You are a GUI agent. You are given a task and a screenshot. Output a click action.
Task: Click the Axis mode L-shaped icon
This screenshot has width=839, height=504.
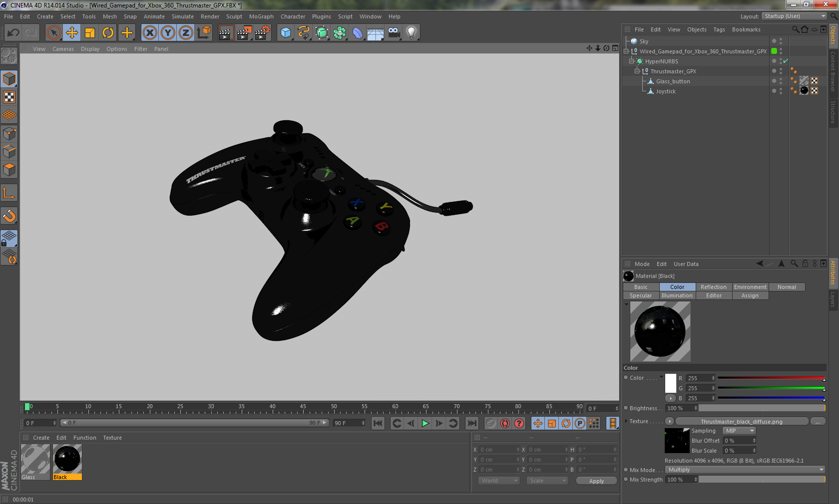pos(9,193)
